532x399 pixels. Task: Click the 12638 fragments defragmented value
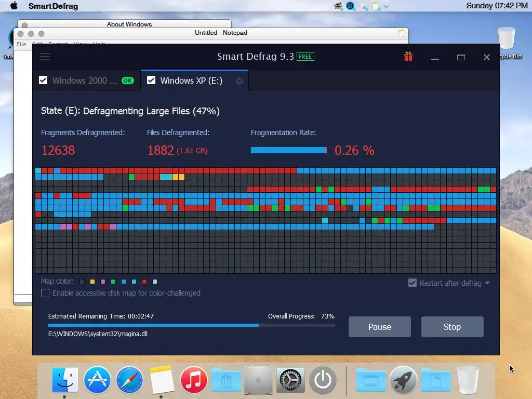(58, 150)
